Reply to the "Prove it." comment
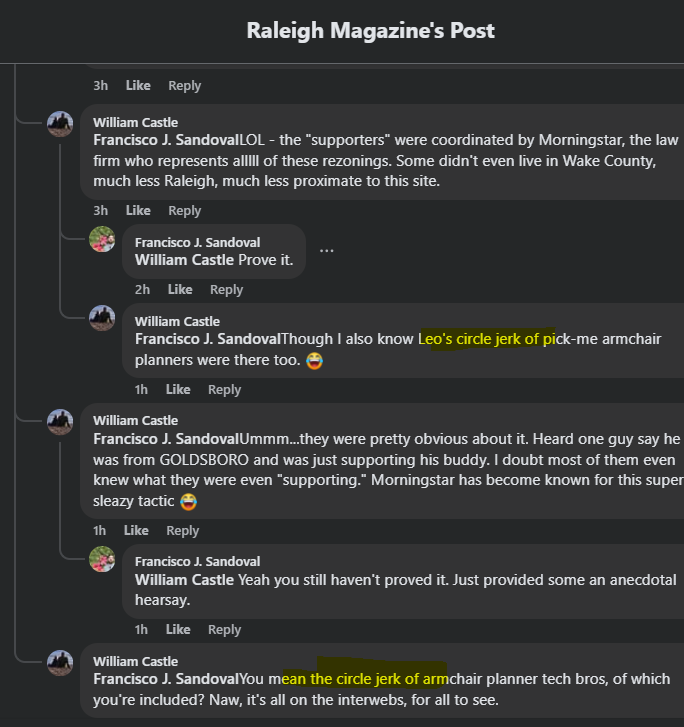This screenshot has width=684, height=727. (x=226, y=290)
